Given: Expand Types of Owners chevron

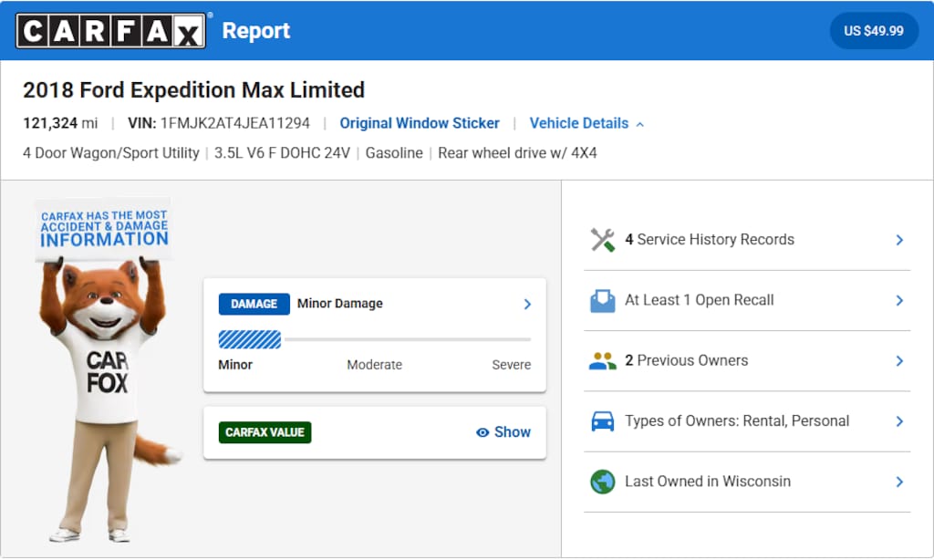Looking at the screenshot, I should click(x=899, y=421).
